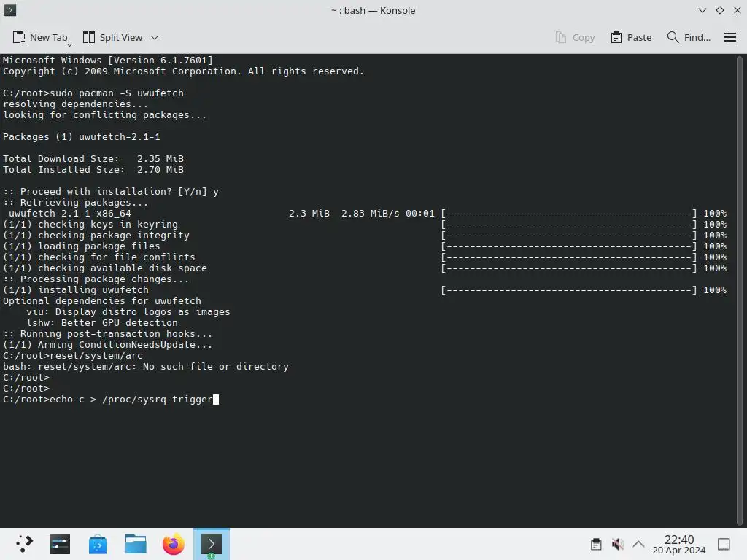Viewport: 747px width, 560px height.
Task: Click the Show Desktop button
Action: pyautogui.click(x=724, y=544)
